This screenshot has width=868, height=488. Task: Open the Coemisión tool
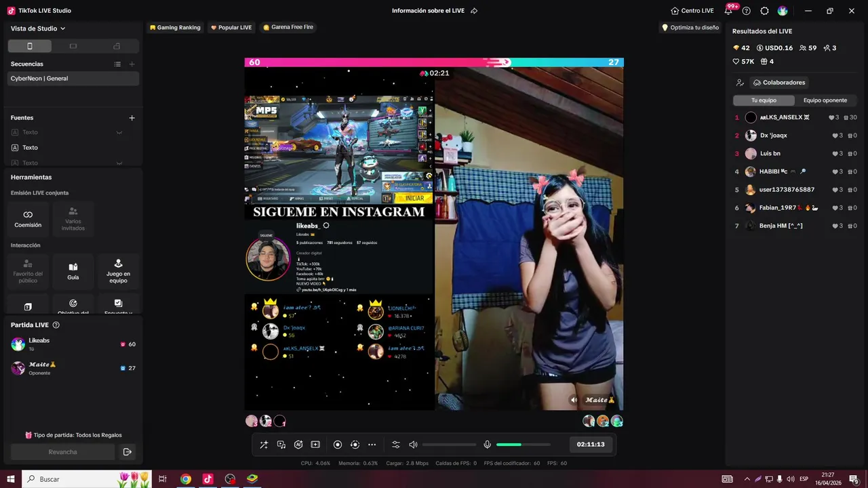pos(28,219)
